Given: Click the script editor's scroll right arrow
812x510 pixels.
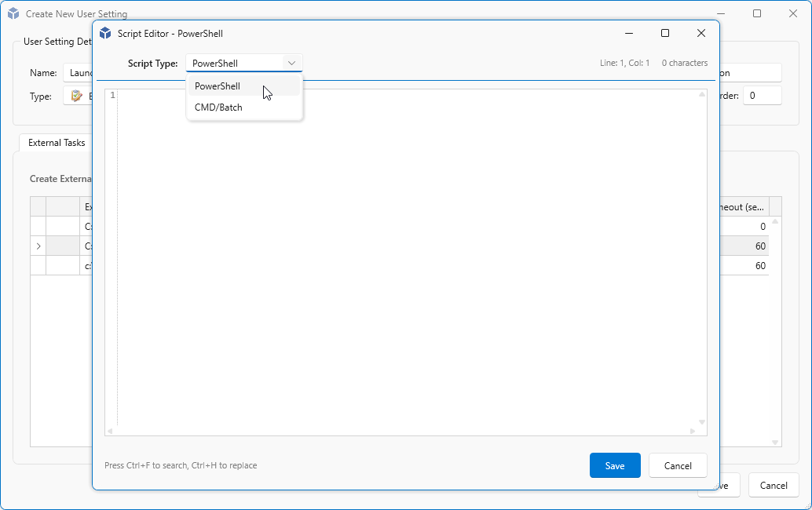Looking at the screenshot, I should (x=692, y=431).
